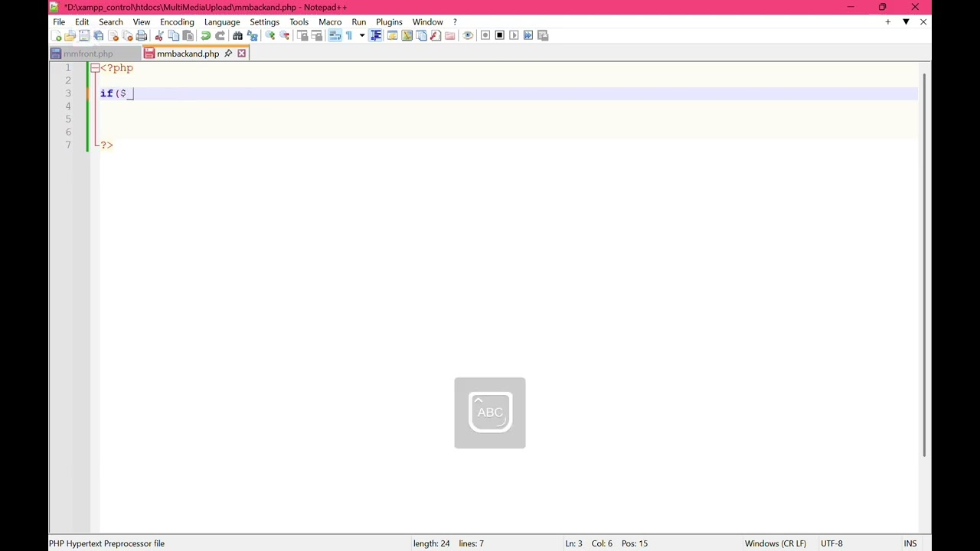Toggle synchronized vertical scrolling
Screen dimensions: 980x551
point(302,35)
